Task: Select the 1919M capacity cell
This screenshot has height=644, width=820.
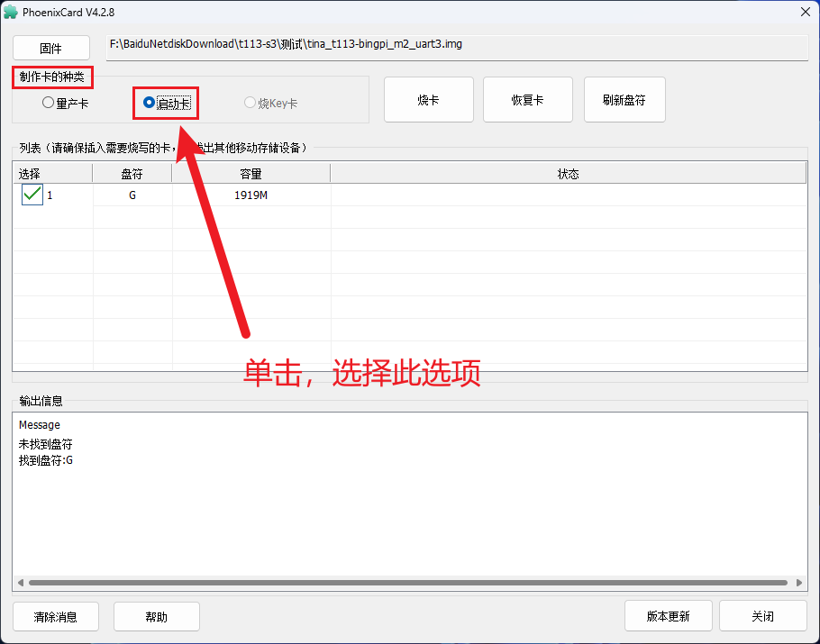Action: pos(251,195)
